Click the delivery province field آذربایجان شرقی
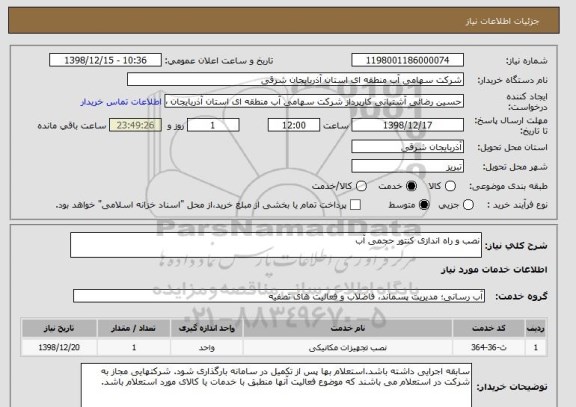This screenshot has height=407, width=576. pyautogui.click(x=407, y=147)
